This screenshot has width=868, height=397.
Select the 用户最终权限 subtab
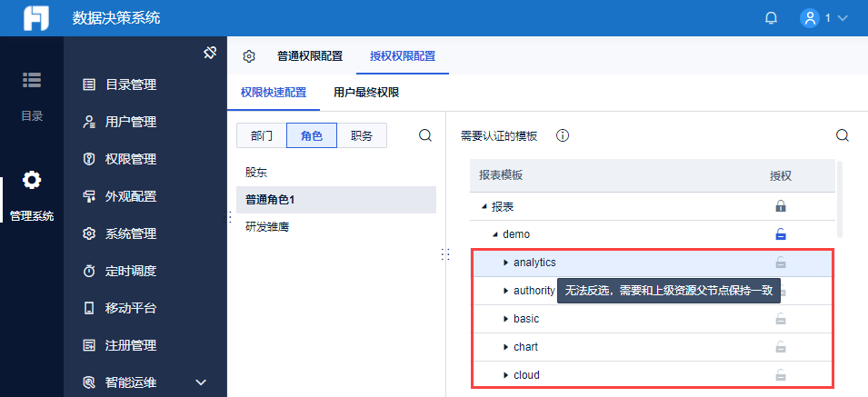(366, 93)
